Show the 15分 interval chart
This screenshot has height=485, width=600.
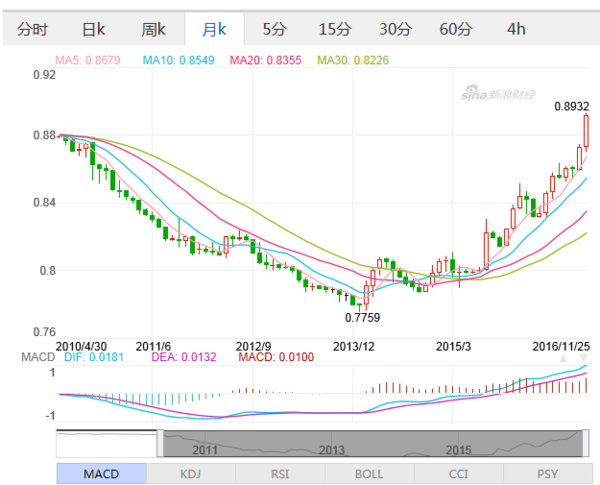(334, 29)
